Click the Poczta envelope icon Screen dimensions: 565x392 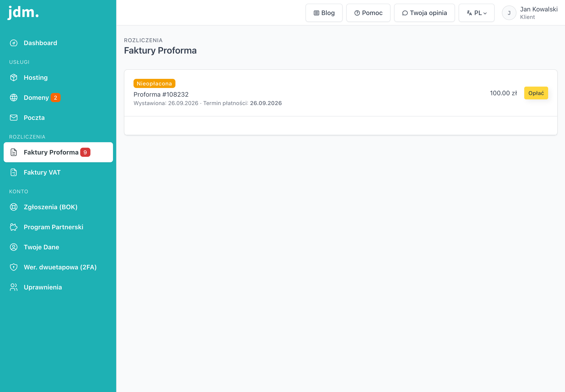14,118
